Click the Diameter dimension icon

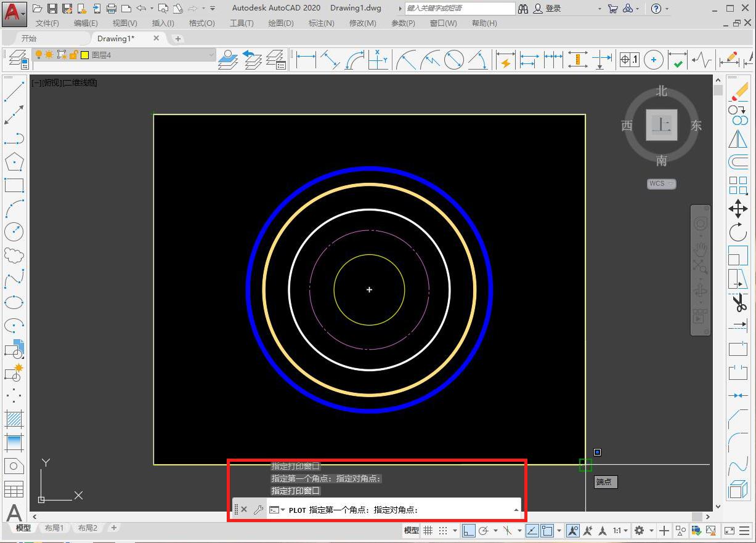point(454,60)
